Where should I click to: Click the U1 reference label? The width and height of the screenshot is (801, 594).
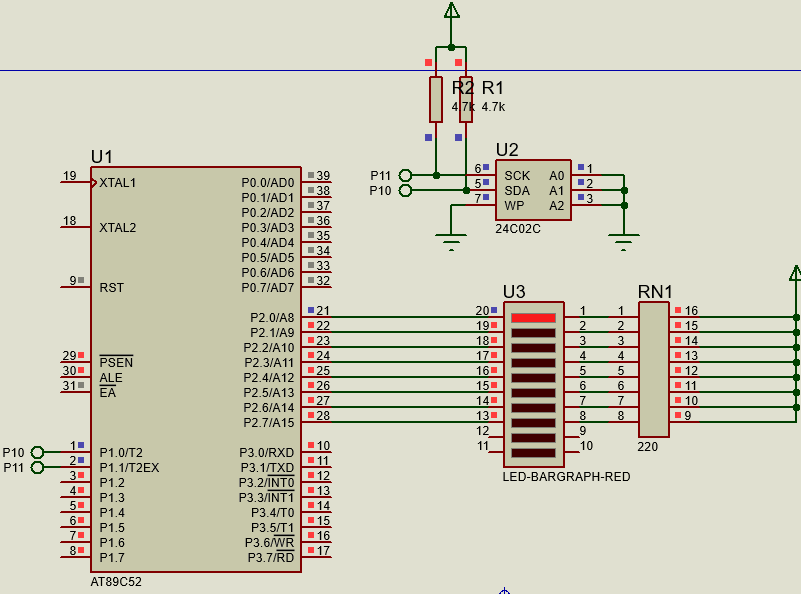tap(102, 157)
